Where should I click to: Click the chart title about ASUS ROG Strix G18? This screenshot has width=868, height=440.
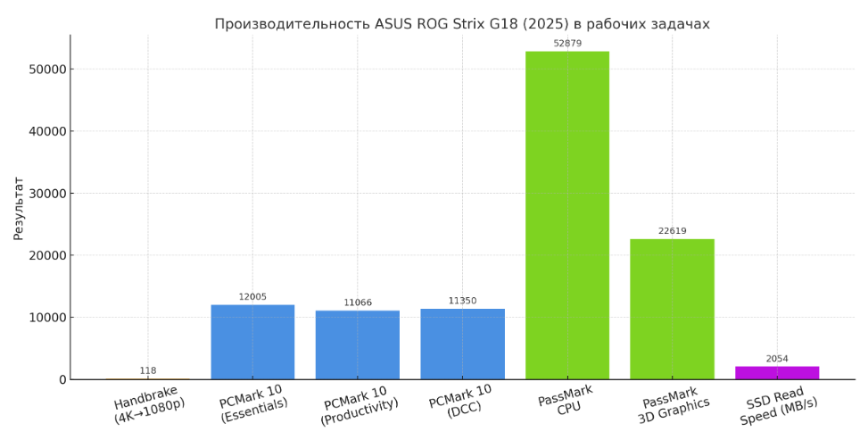pos(462,24)
